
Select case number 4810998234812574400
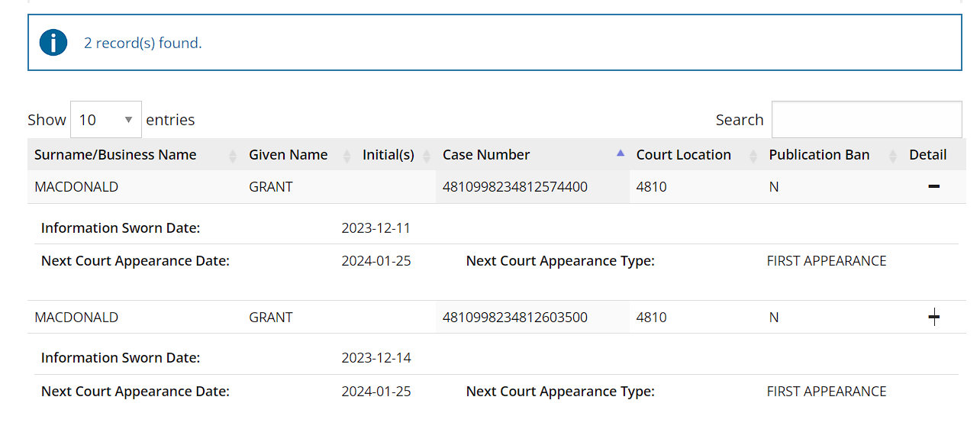pyautogui.click(x=515, y=187)
